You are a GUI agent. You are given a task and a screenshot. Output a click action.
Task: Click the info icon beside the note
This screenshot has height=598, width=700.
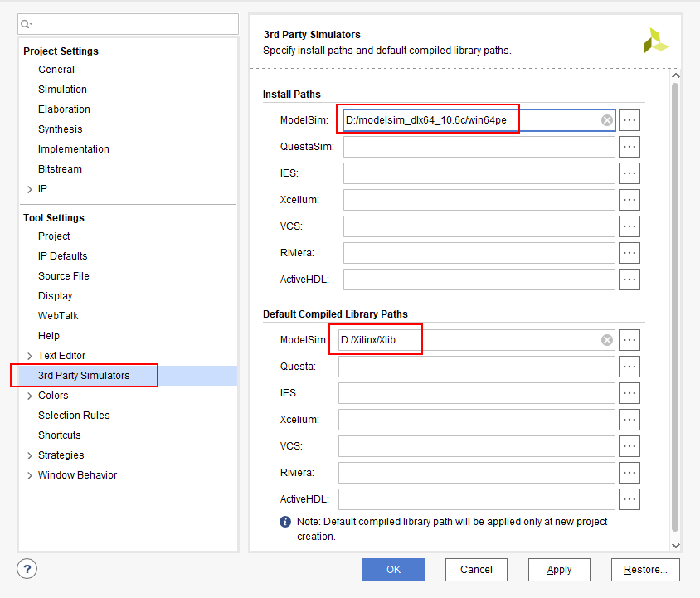(x=285, y=522)
